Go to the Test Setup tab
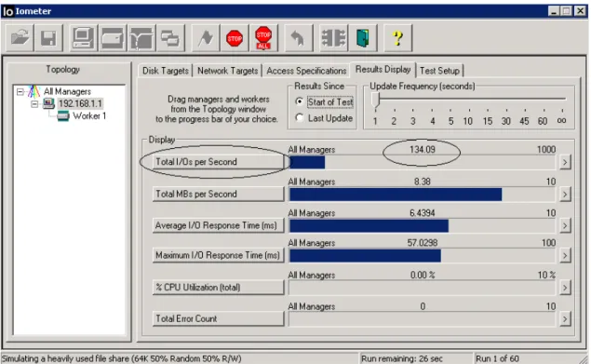Screen dimensions: 591x364 tap(439, 71)
